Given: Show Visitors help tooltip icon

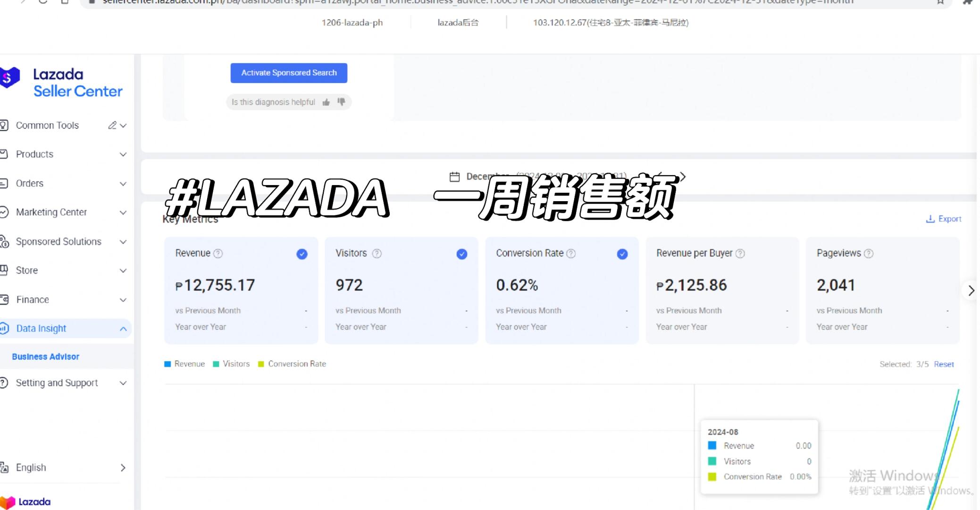Looking at the screenshot, I should click(377, 254).
